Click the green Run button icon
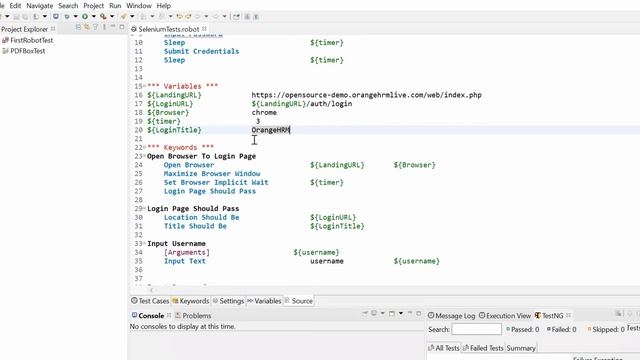The width and height of the screenshot is (640, 360). [84, 16]
